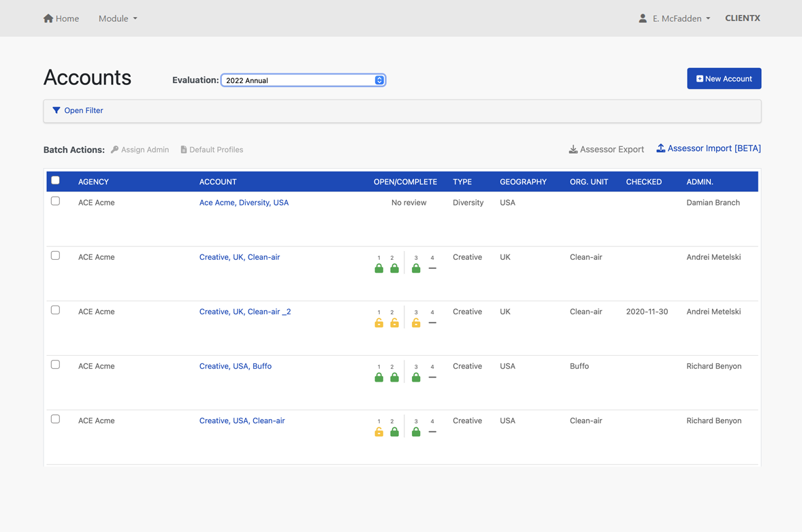Sort by the AGENCY column header
The image size is (802, 532).
[93, 182]
